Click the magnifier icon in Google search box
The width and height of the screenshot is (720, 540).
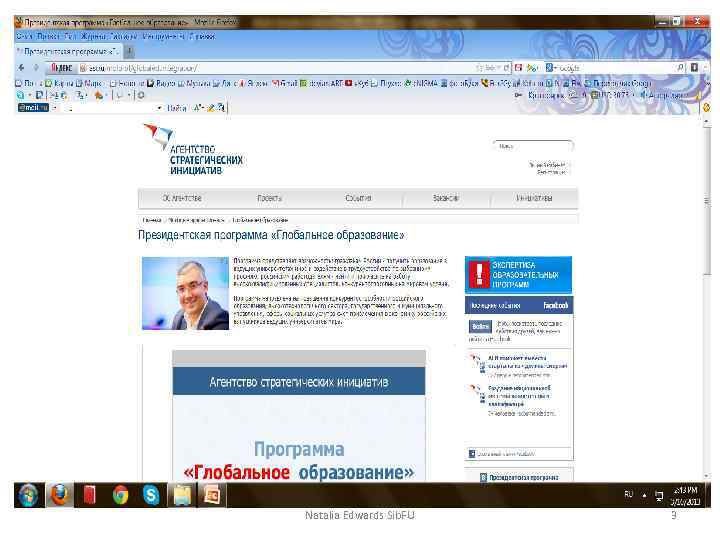point(680,68)
